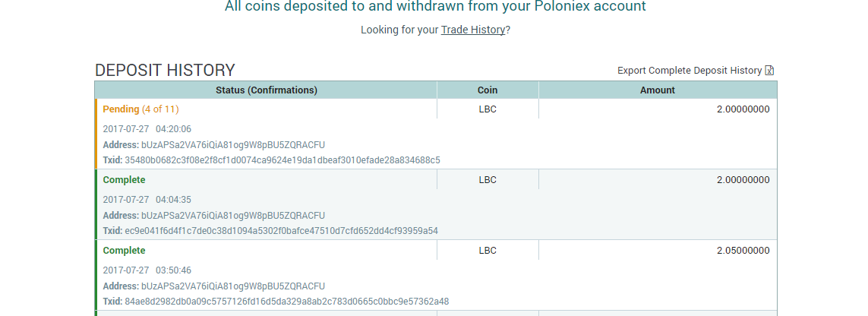
Task: Click the export spreadsheet icon
Action: point(769,71)
